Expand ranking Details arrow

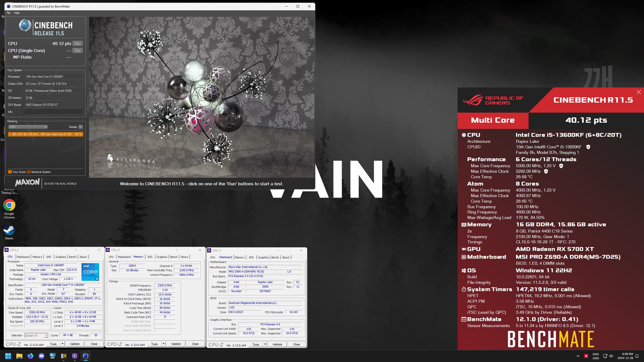pos(80,127)
